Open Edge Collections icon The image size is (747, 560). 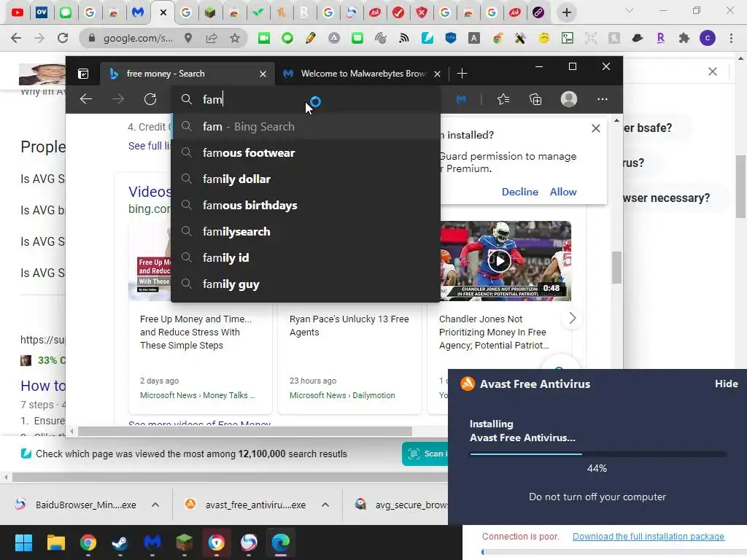point(535,99)
